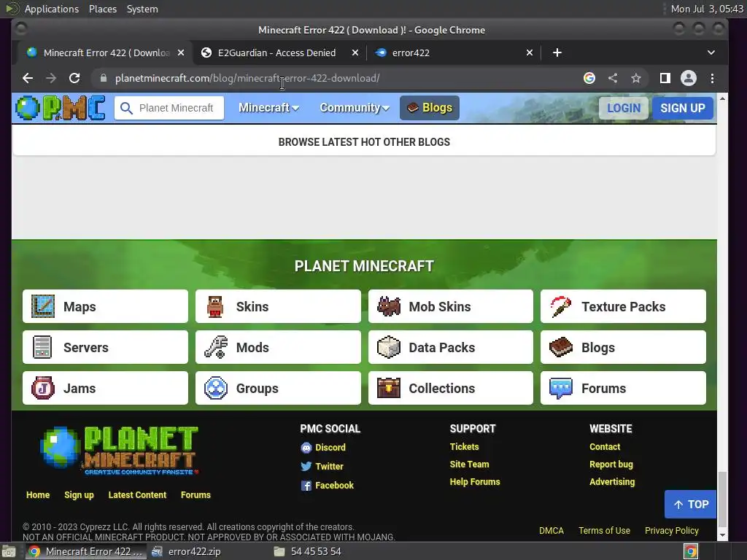This screenshot has width=747, height=560.
Task: Click the Planet Minecraft search field
Action: pyautogui.click(x=169, y=108)
